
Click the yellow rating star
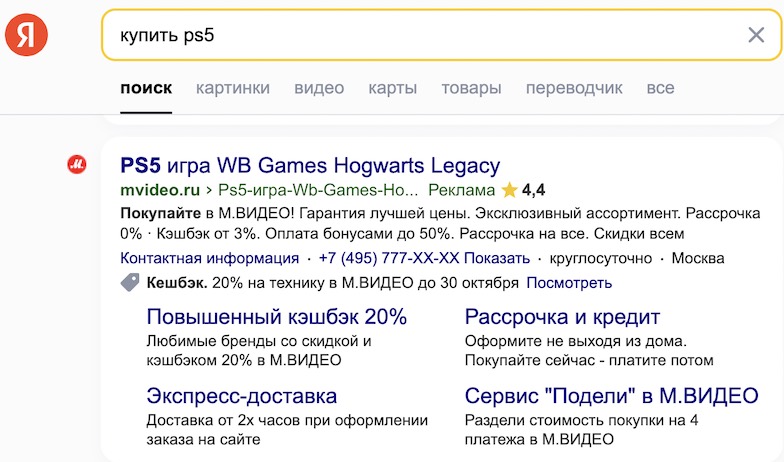509,190
